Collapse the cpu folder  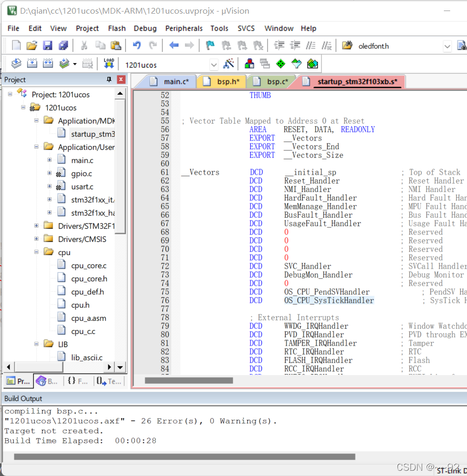36,252
